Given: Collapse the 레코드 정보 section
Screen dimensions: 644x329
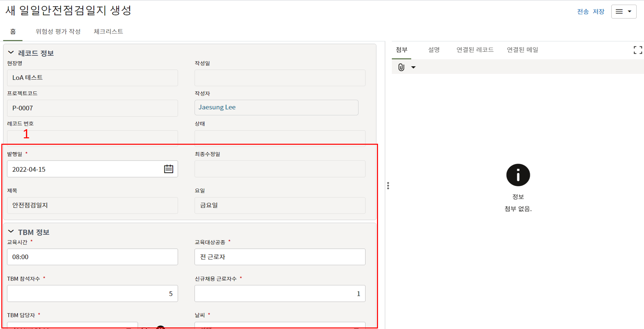Looking at the screenshot, I should pos(11,53).
